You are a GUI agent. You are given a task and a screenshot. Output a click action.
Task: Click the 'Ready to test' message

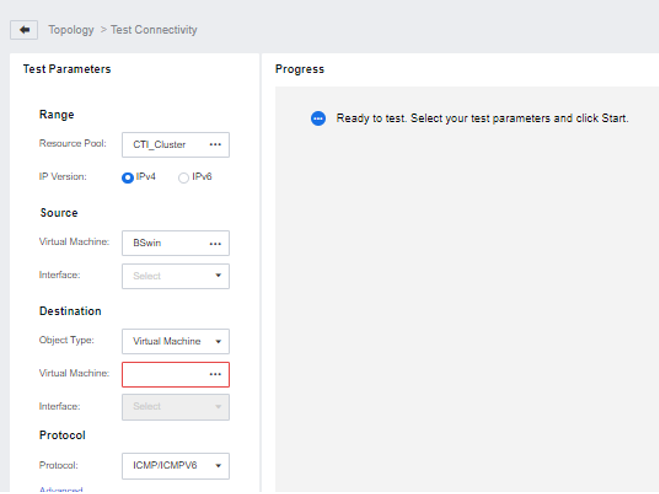click(x=482, y=119)
